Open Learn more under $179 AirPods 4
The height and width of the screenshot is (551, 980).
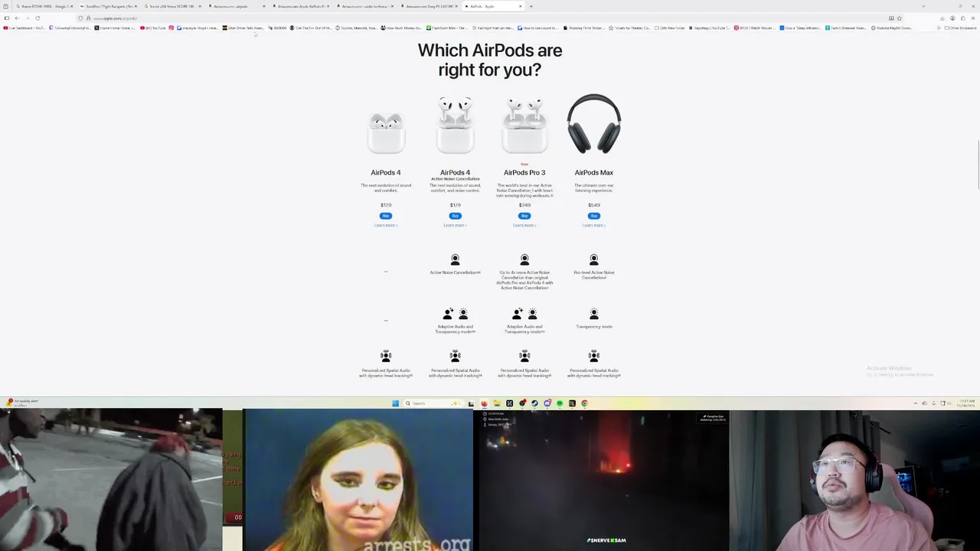(455, 225)
